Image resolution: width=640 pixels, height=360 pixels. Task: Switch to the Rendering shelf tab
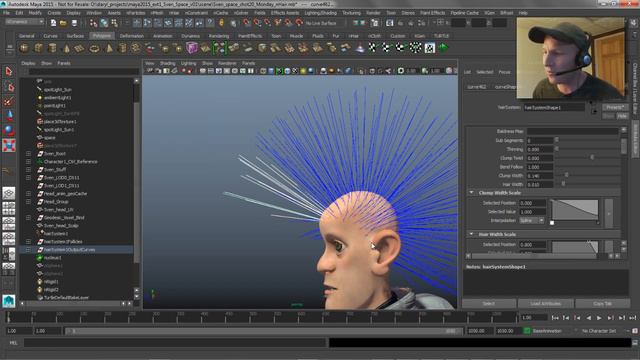point(219,36)
